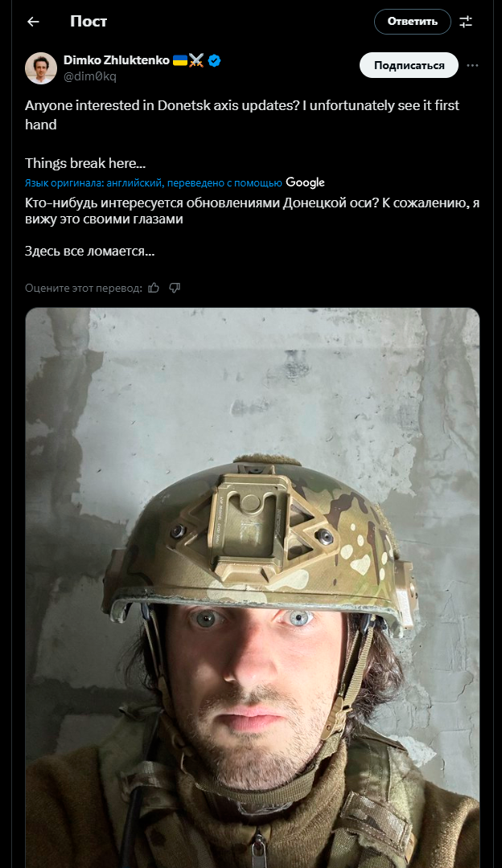Click the translated Russian tweet text
Image resolution: width=502 pixels, height=868 pixels.
252,227
